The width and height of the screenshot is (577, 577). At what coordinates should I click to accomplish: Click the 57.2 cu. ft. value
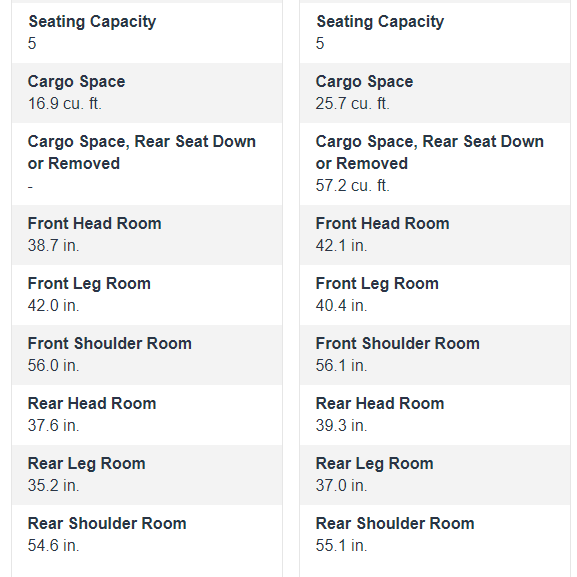[x=353, y=185]
